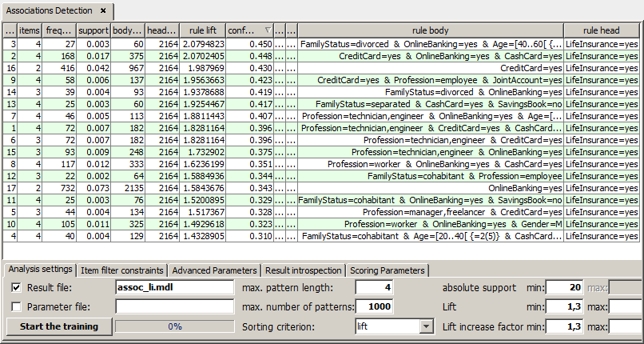
Task: Switch to Item filter constraints tab
Action: click(122, 270)
